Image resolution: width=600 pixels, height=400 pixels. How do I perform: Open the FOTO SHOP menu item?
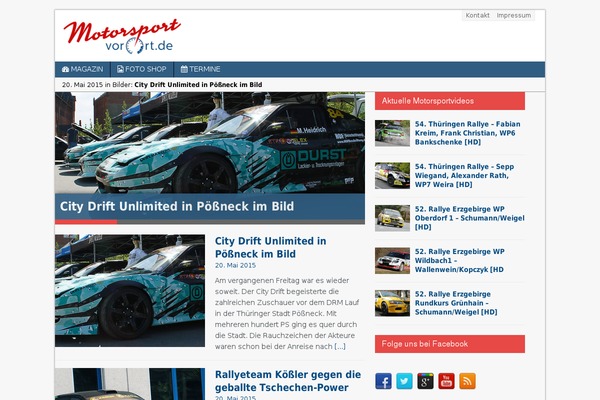coord(142,69)
